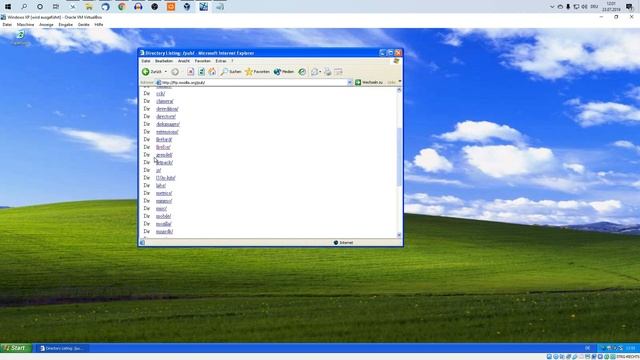The image size is (640, 360).
Task: Open the VirtualBox Hilfe menu
Action: point(99,24)
